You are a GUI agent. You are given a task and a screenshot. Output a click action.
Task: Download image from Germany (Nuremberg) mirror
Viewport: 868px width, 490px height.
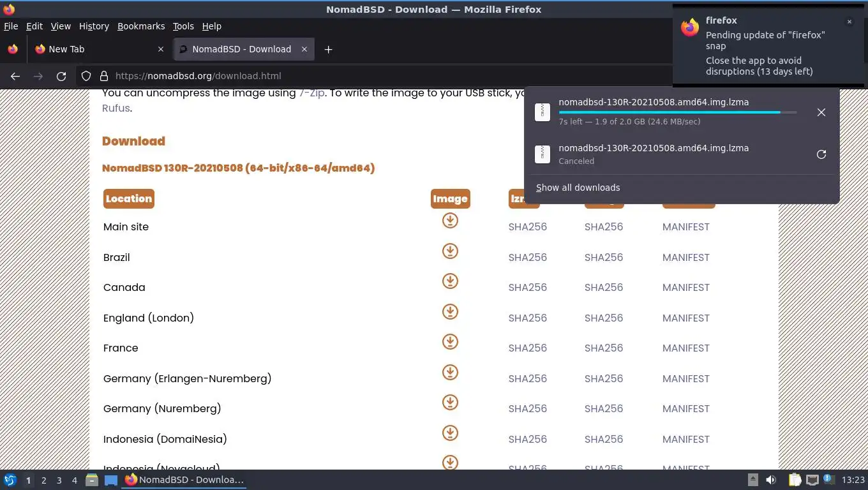[x=450, y=403]
